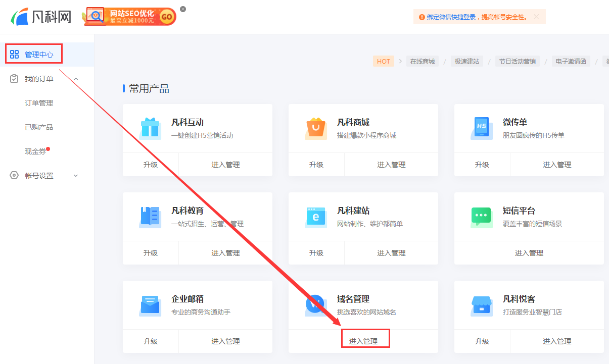Image resolution: width=609 pixels, height=364 pixels.
Task: Upgrade the 凡科教育 product
Action: point(151,253)
